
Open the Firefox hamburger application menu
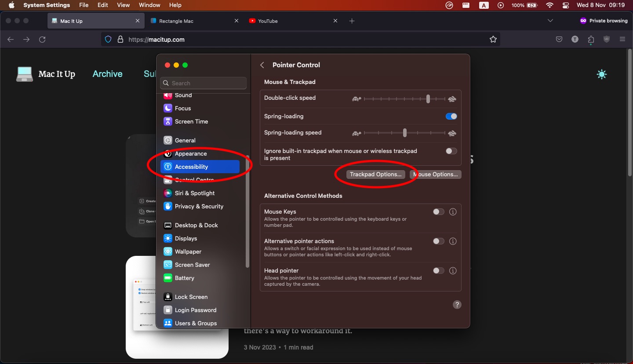tap(622, 40)
